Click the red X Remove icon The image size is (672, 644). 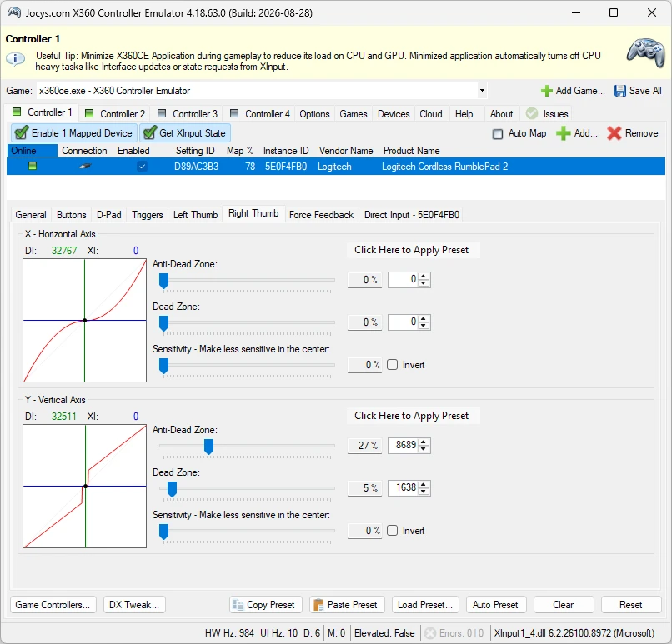(614, 133)
